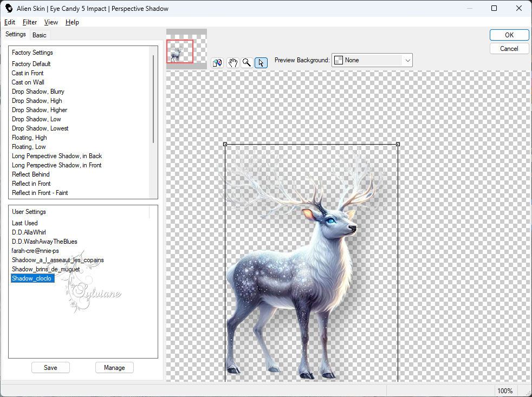This screenshot has height=397, width=532.
Task: Select the Last Used user setting
Action: pos(25,223)
